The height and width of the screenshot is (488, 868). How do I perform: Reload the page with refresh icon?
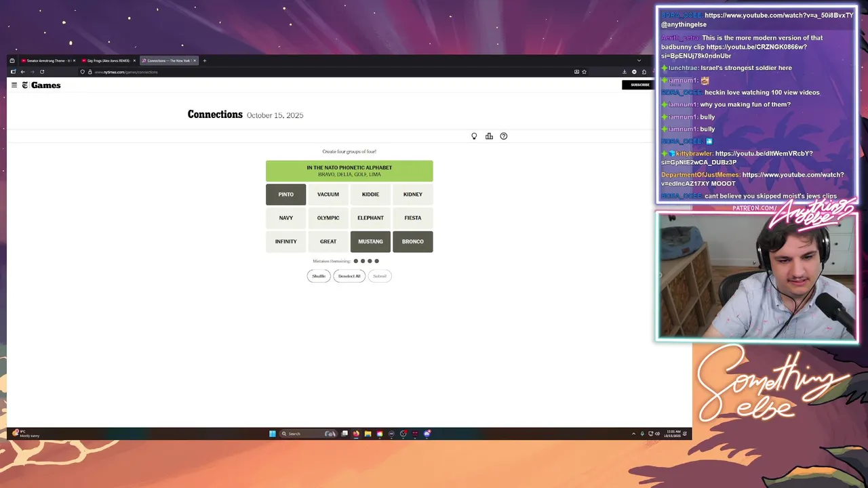[x=42, y=72]
